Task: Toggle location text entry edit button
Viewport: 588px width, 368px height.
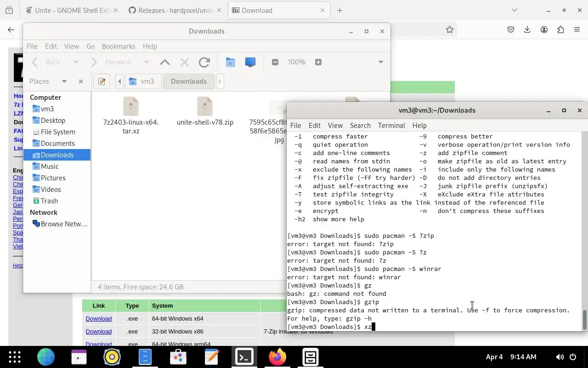Action: coord(102,81)
